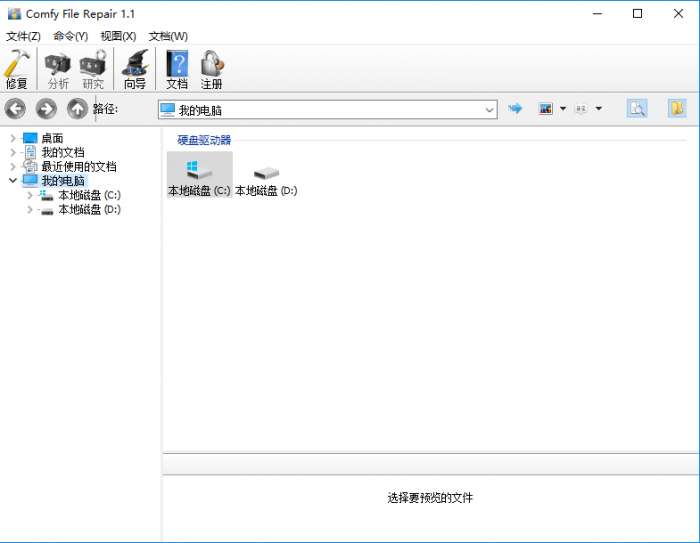Image resolution: width=700 pixels, height=543 pixels.
Task: Open the view mode dropdown arrow
Action: 563,109
